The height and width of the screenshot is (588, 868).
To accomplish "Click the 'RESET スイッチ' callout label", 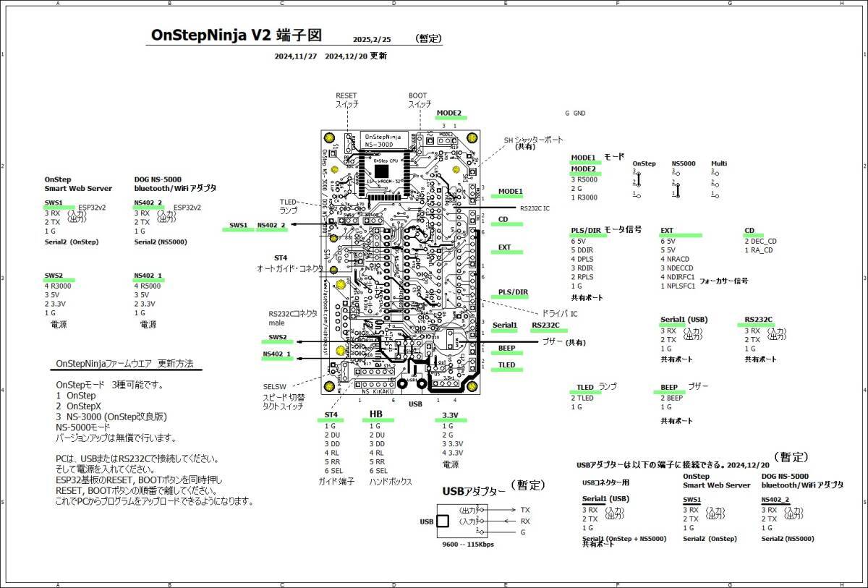I will point(346,100).
